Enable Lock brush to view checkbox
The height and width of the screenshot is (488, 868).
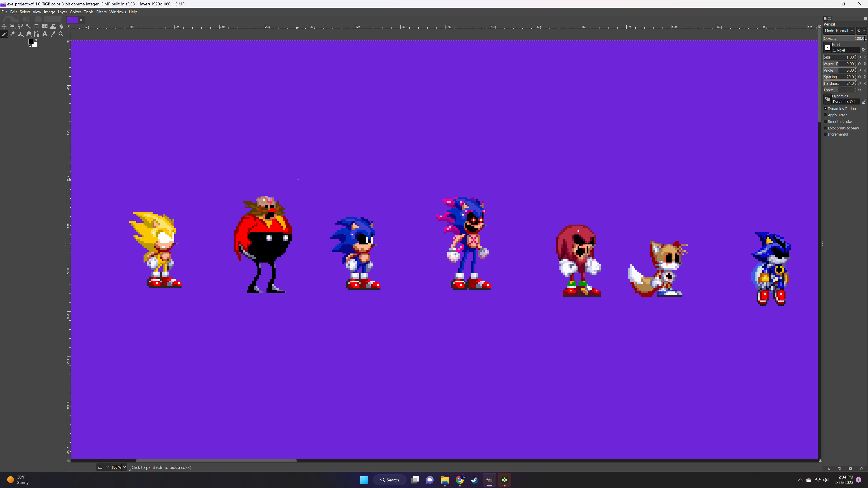[826, 128]
